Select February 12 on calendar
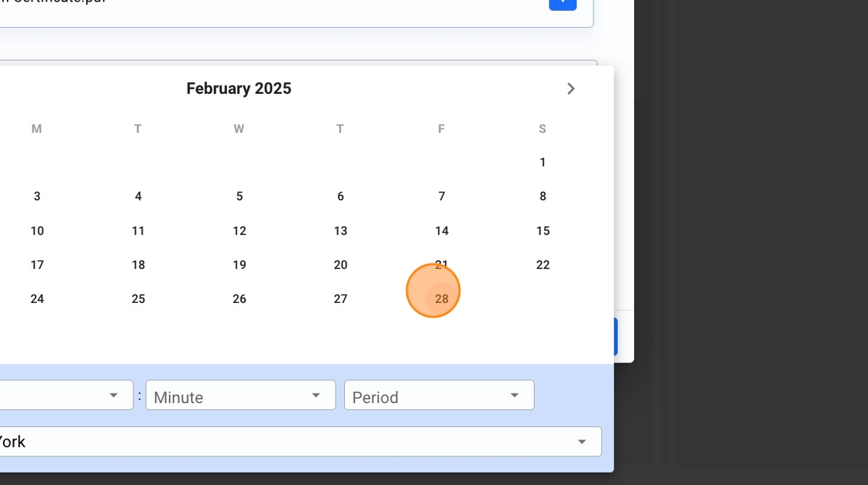Viewport: 868px width, 485px height. tap(239, 231)
